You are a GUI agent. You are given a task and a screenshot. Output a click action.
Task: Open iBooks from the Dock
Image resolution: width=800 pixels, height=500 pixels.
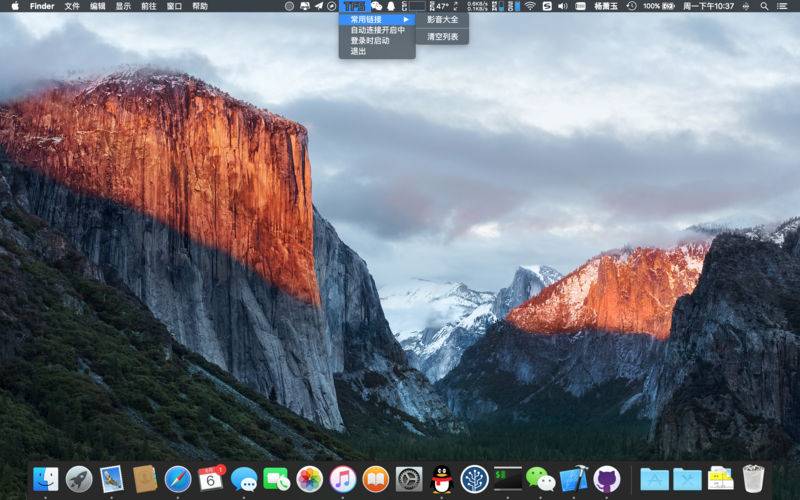tap(376, 480)
